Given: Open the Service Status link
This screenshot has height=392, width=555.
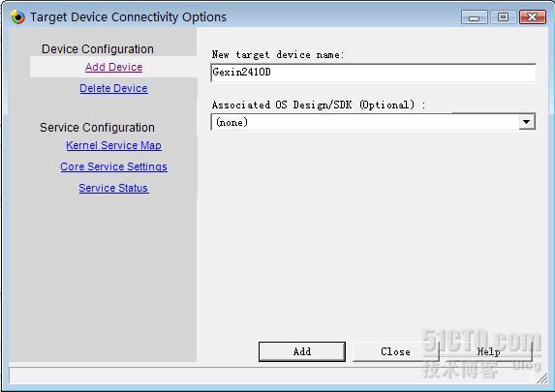Looking at the screenshot, I should click(113, 188).
